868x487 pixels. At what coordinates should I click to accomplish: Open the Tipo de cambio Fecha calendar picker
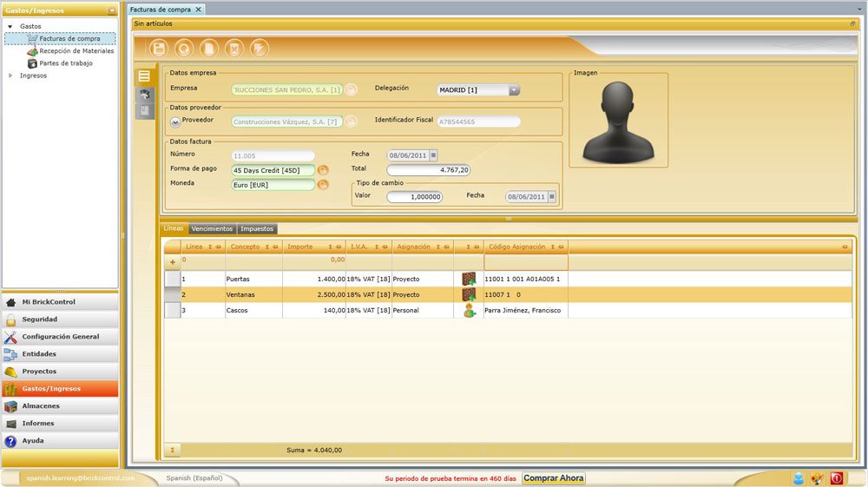pyautogui.click(x=552, y=196)
